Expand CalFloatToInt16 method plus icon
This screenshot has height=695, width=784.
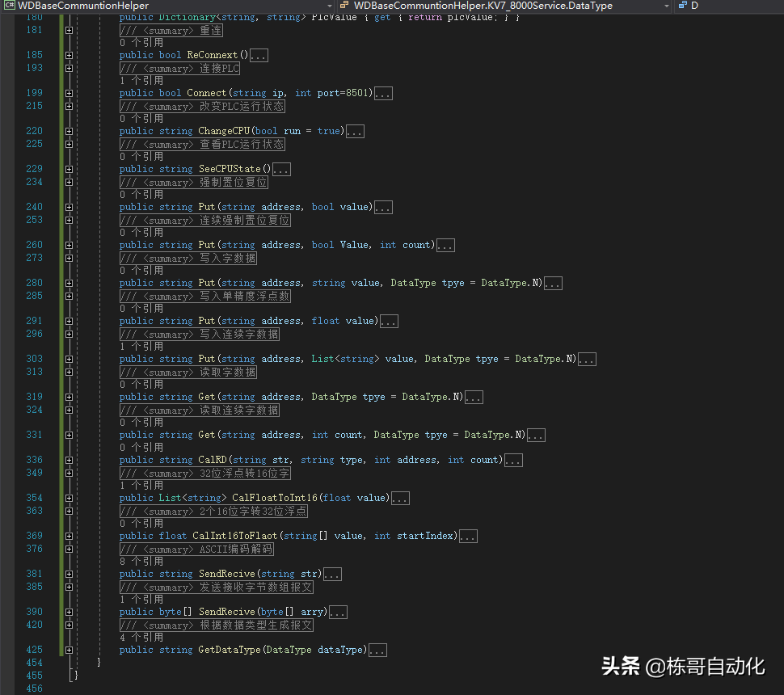coord(69,498)
